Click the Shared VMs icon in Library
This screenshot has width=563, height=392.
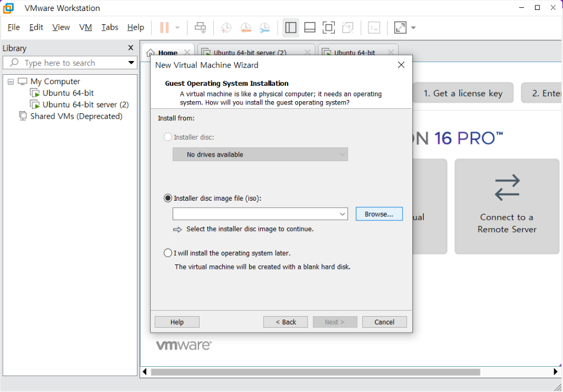point(23,117)
